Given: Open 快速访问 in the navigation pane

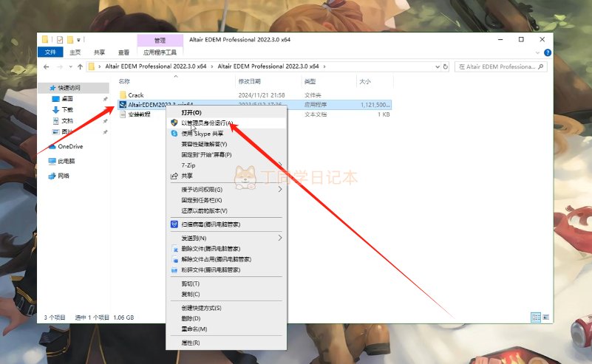Looking at the screenshot, I should (69, 88).
